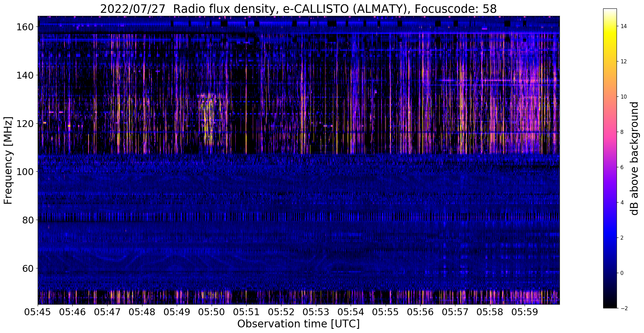Click the 05:51 time tick label
The width and height of the screenshot is (644, 333).
coord(247,312)
